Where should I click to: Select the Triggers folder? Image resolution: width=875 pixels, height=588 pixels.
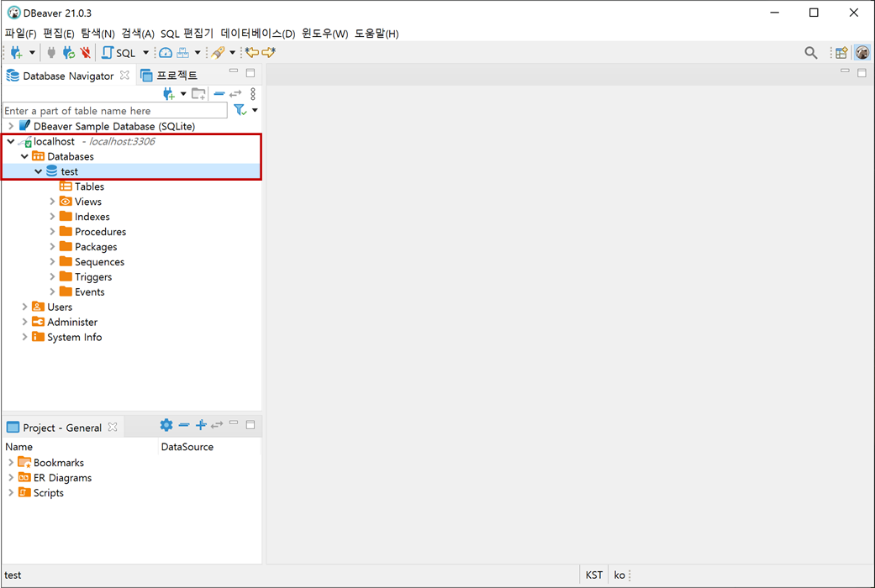click(x=86, y=276)
